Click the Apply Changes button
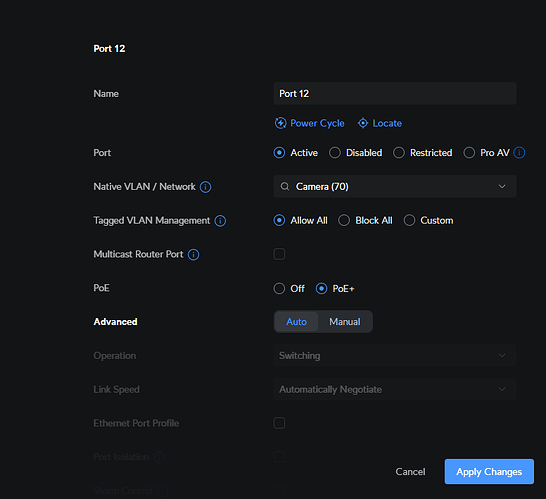The height and width of the screenshot is (499, 546). 489,471
